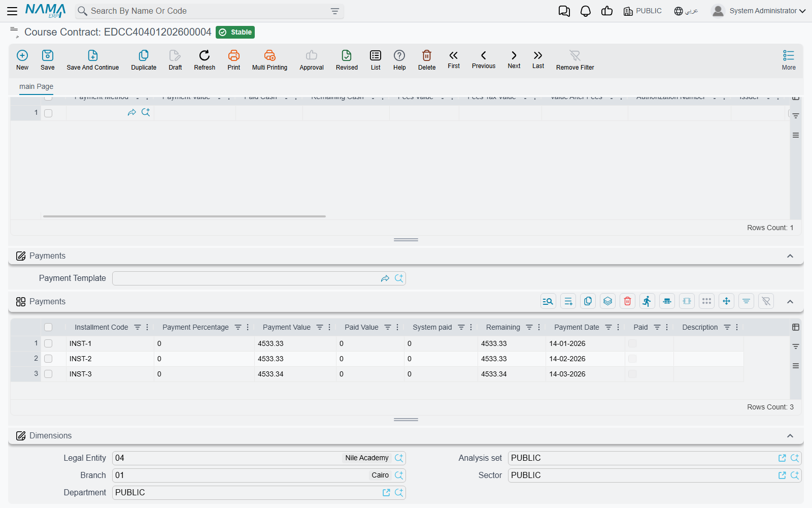Open Department PUBLIC record link
Screen dimensions: 812x508
386,492
